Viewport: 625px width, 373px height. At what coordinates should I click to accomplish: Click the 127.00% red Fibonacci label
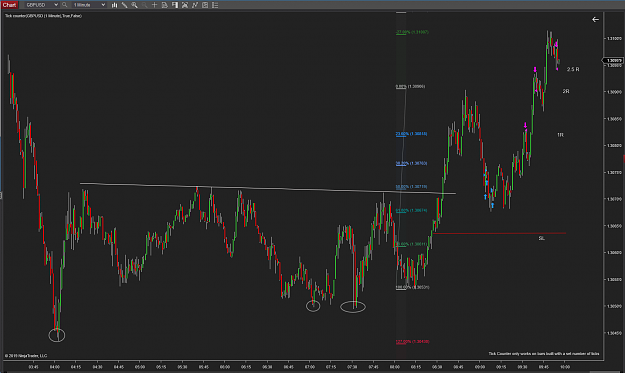coord(412,342)
